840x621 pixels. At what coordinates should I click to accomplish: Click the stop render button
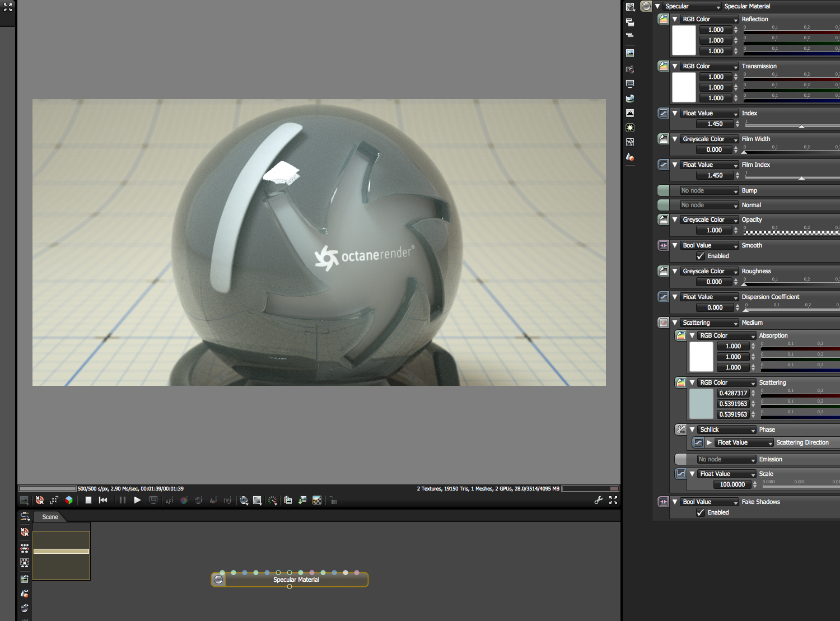88,500
